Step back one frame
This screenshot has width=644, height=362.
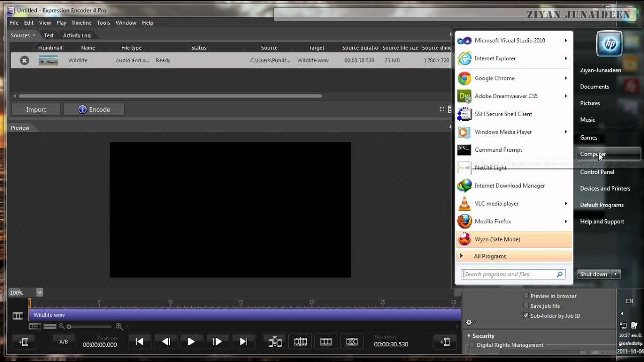click(x=166, y=341)
